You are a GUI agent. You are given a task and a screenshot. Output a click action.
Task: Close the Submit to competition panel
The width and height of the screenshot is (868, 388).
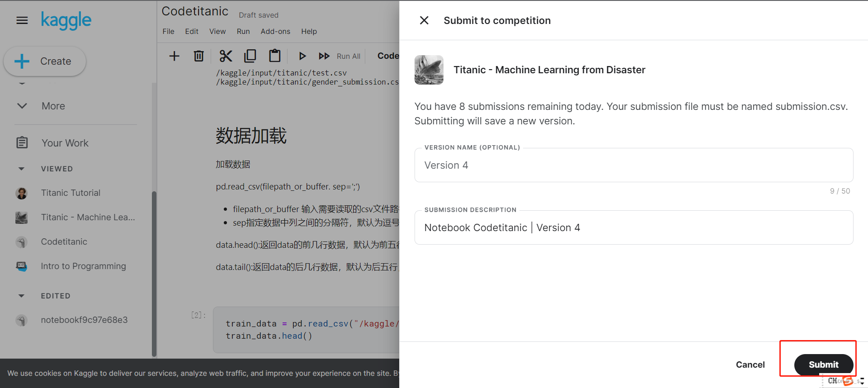(x=424, y=20)
